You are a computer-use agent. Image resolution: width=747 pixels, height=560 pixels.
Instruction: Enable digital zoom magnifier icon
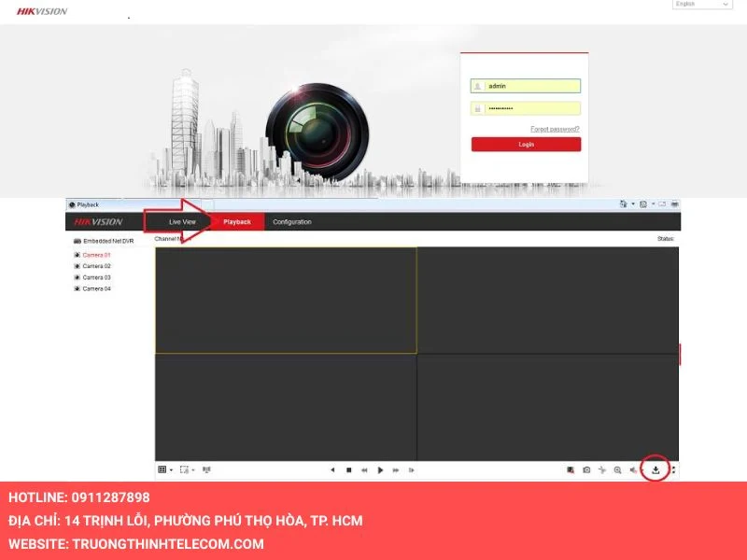(617, 470)
